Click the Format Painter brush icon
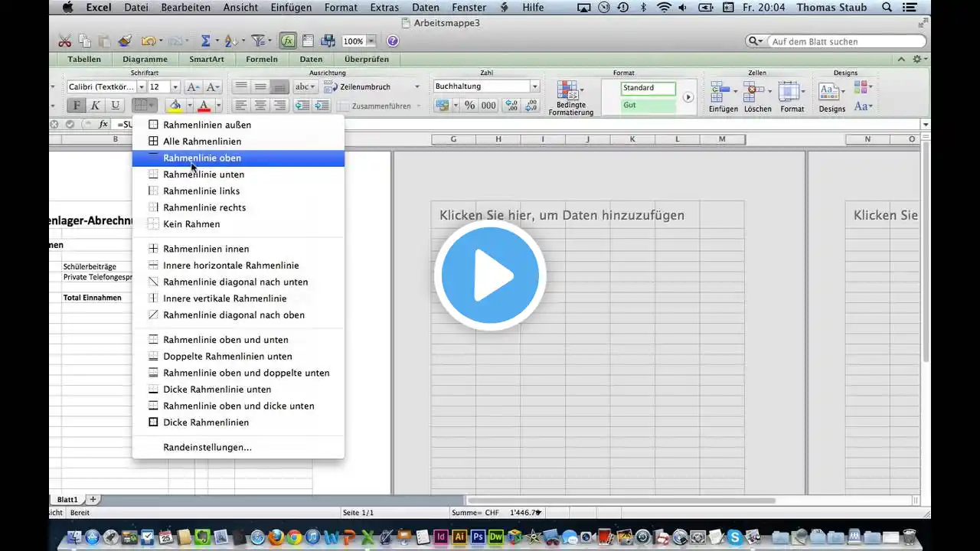The height and width of the screenshot is (551, 980). click(125, 41)
